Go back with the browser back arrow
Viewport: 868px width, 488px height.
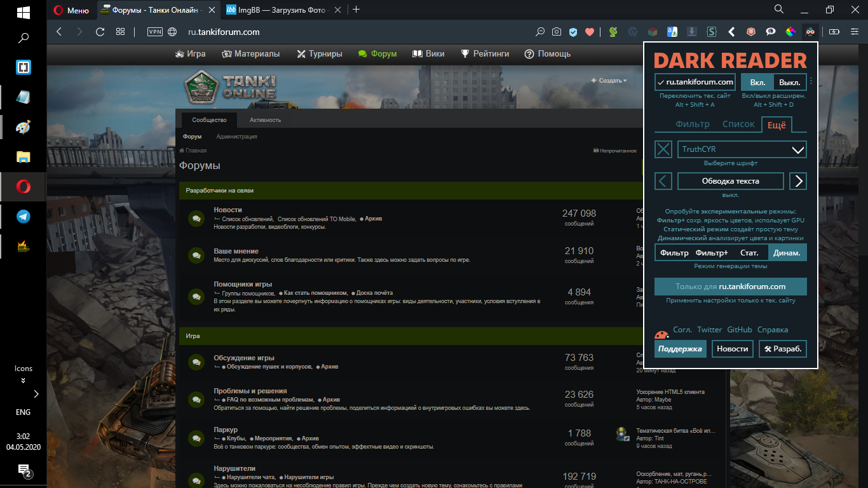59,32
